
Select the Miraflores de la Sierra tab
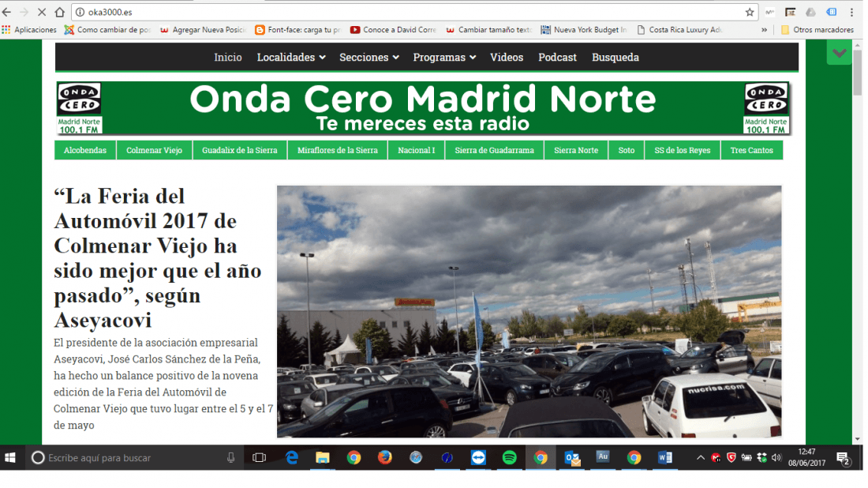(337, 150)
